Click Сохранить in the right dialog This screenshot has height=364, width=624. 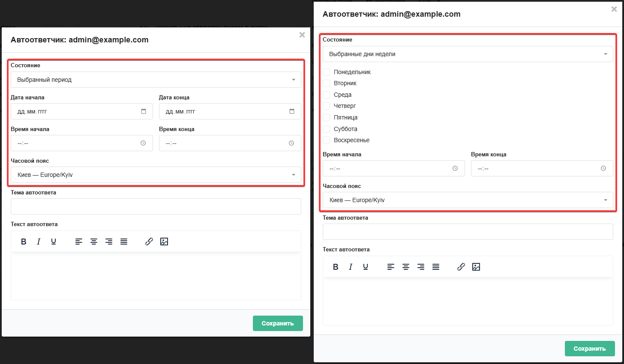tap(590, 349)
